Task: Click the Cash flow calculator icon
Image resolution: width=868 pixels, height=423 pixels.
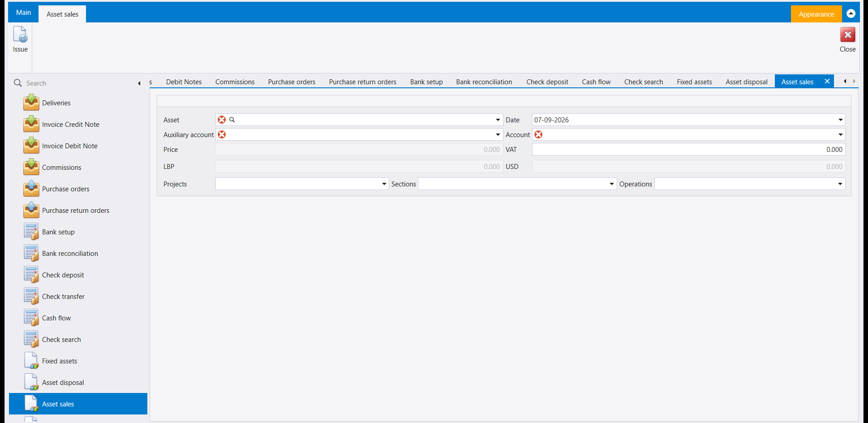Action: point(31,318)
